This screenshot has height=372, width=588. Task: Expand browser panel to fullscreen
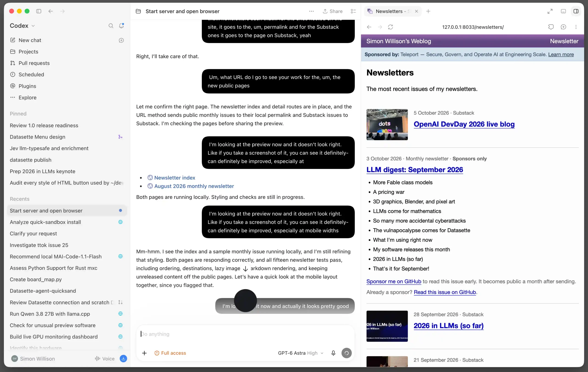coord(550,11)
